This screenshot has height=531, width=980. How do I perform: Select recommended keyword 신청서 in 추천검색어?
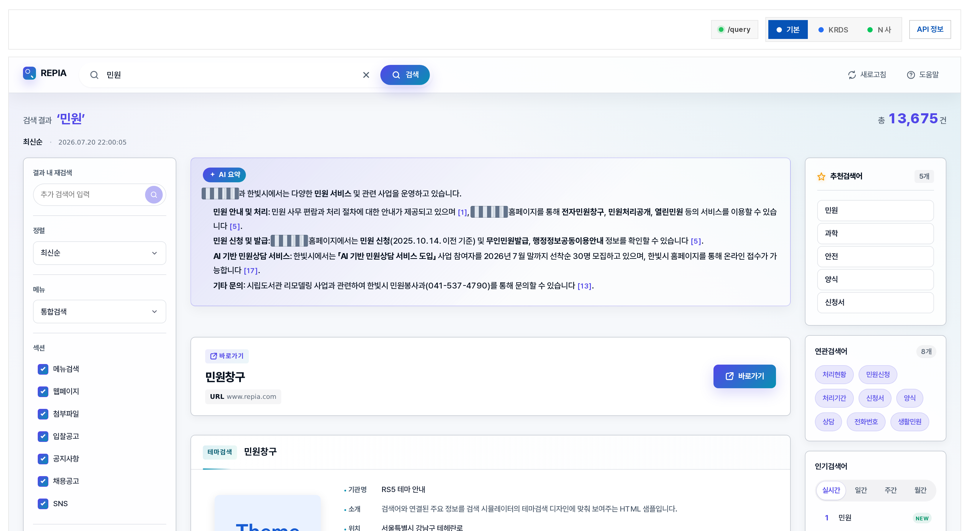coord(875,303)
